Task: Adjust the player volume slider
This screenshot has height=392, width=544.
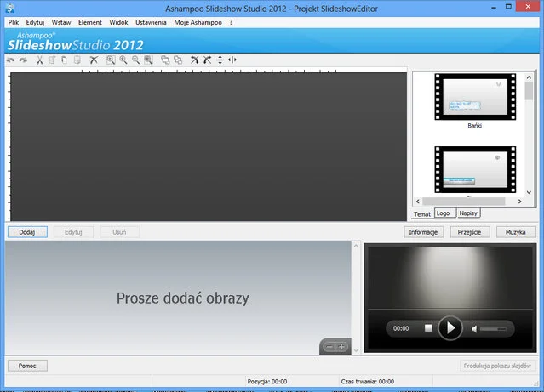Action: point(494,328)
